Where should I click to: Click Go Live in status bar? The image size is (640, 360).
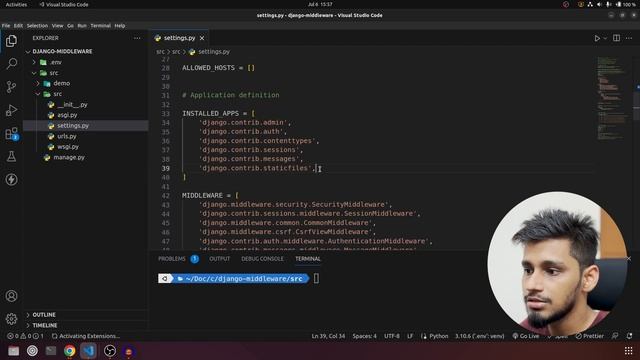[526, 336]
